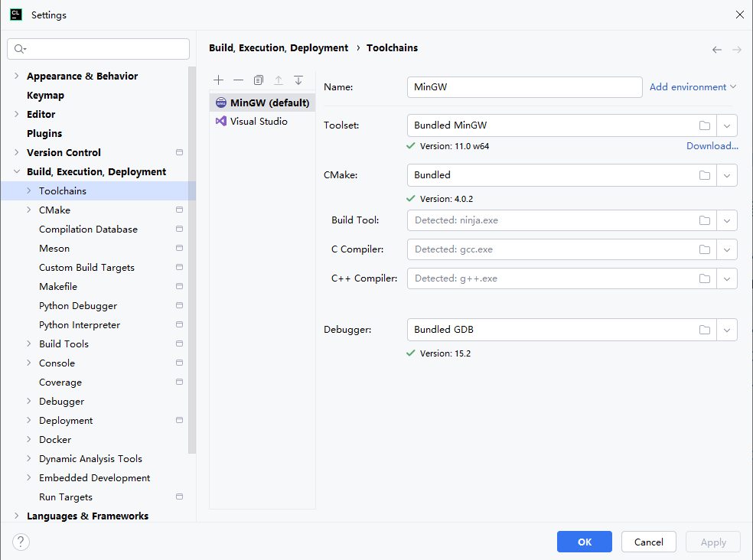This screenshot has width=753, height=560.
Task: Click project-level icon beside Coverage
Action: [179, 382]
